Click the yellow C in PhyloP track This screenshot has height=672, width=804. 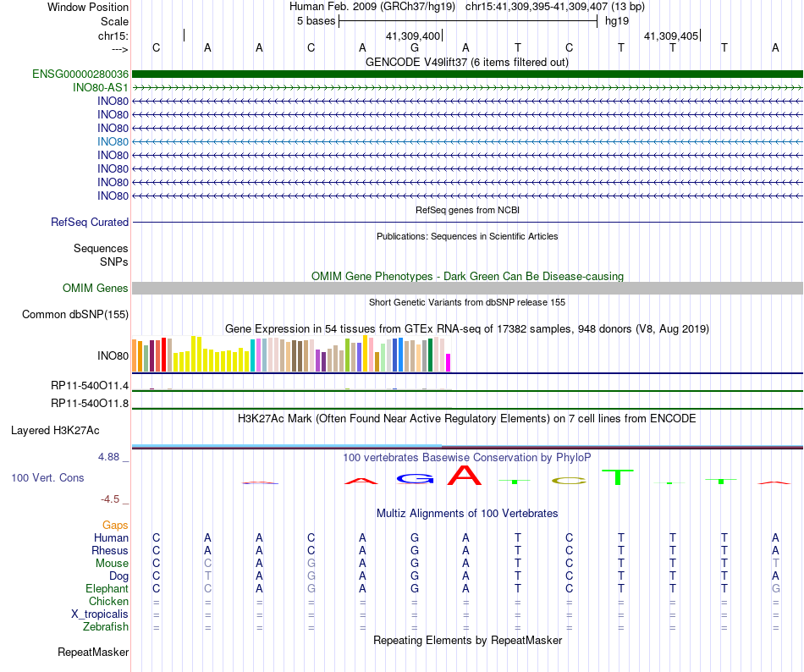point(569,482)
